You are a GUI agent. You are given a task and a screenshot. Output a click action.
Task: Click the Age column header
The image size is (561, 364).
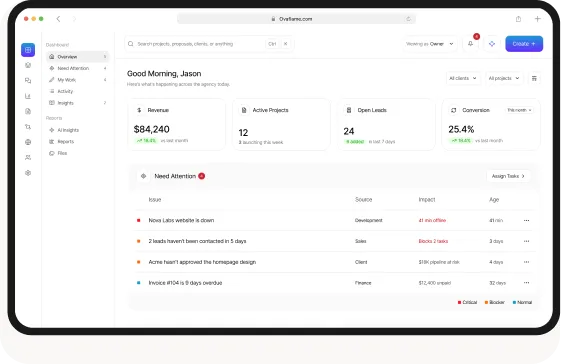coord(494,200)
